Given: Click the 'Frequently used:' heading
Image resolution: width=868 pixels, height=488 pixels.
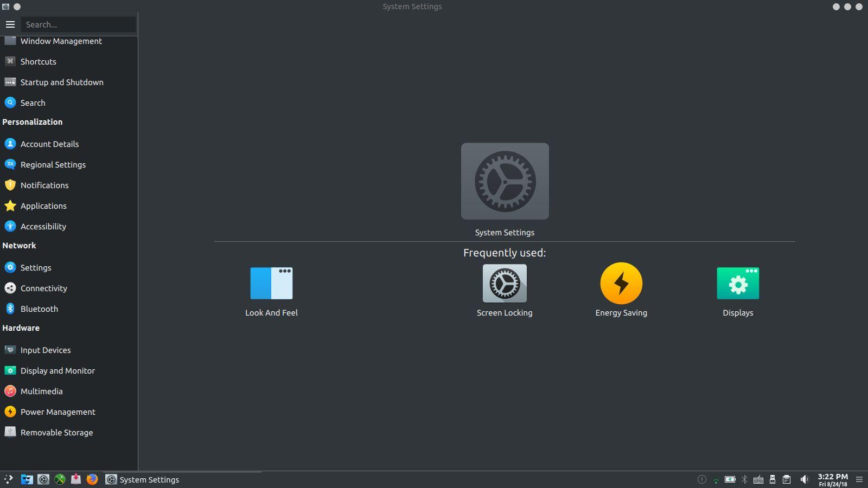Looking at the screenshot, I should (505, 253).
